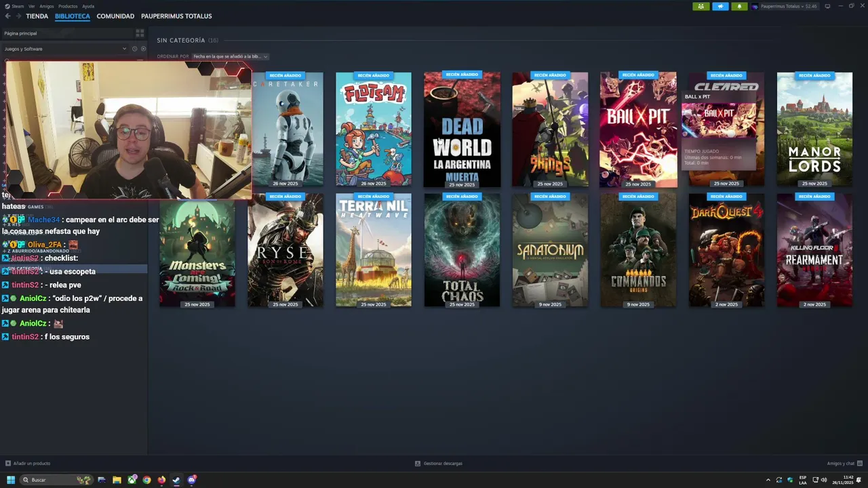Open the Cleared game cover
Viewport: 868px width, 488px height.
[x=726, y=129]
